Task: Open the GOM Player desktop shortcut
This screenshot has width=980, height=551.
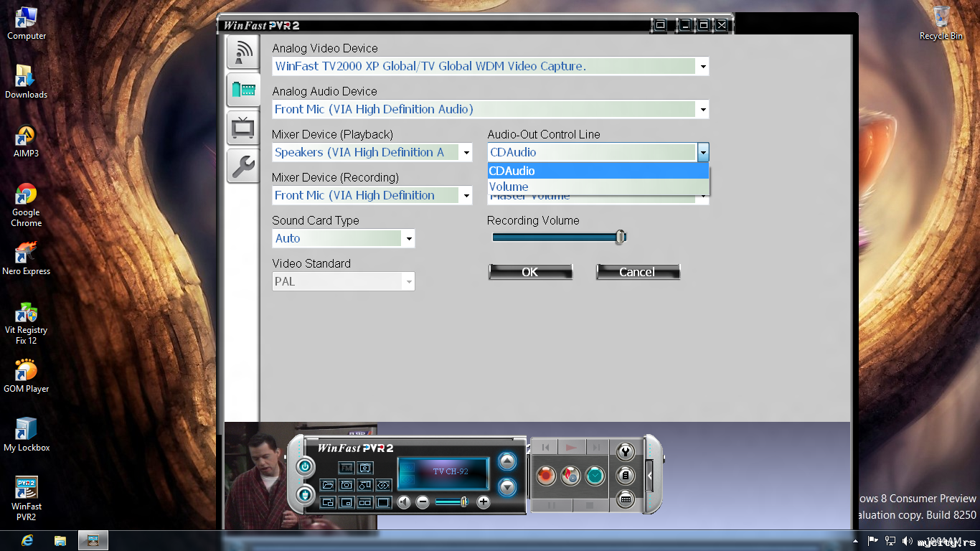Action: click(x=26, y=376)
